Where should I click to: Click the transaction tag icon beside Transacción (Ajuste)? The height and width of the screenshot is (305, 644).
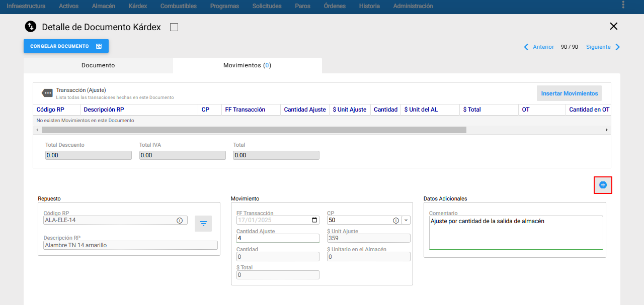click(47, 93)
